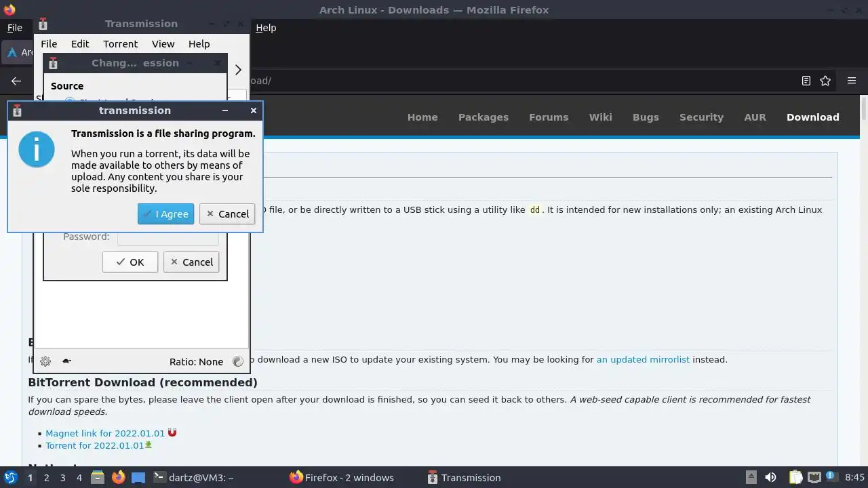
Task: Open Packages nav link
Action: [x=484, y=117]
